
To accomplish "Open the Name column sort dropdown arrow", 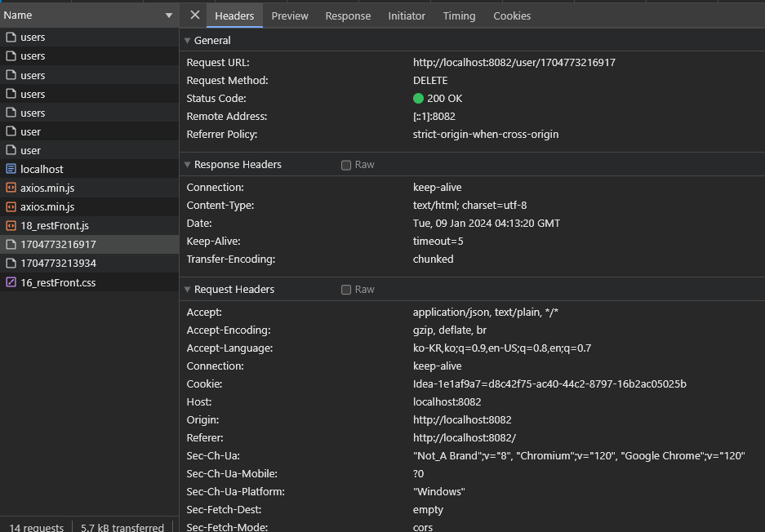I will [169, 16].
